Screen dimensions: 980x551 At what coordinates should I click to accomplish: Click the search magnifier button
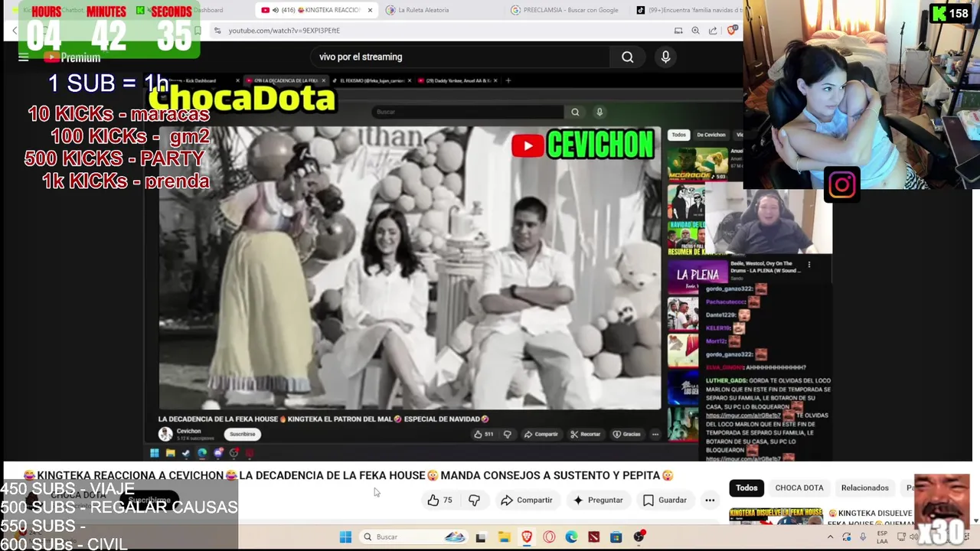[628, 57]
